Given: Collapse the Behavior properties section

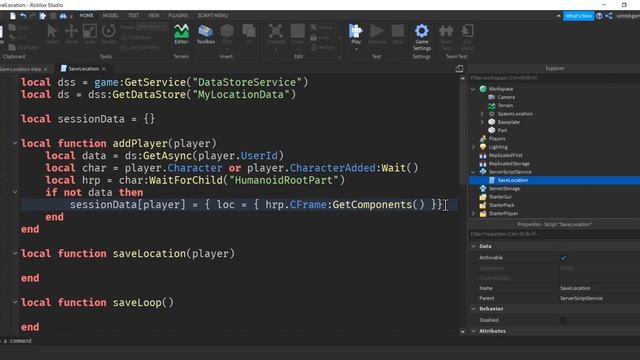Looking at the screenshot, I should (473, 309).
